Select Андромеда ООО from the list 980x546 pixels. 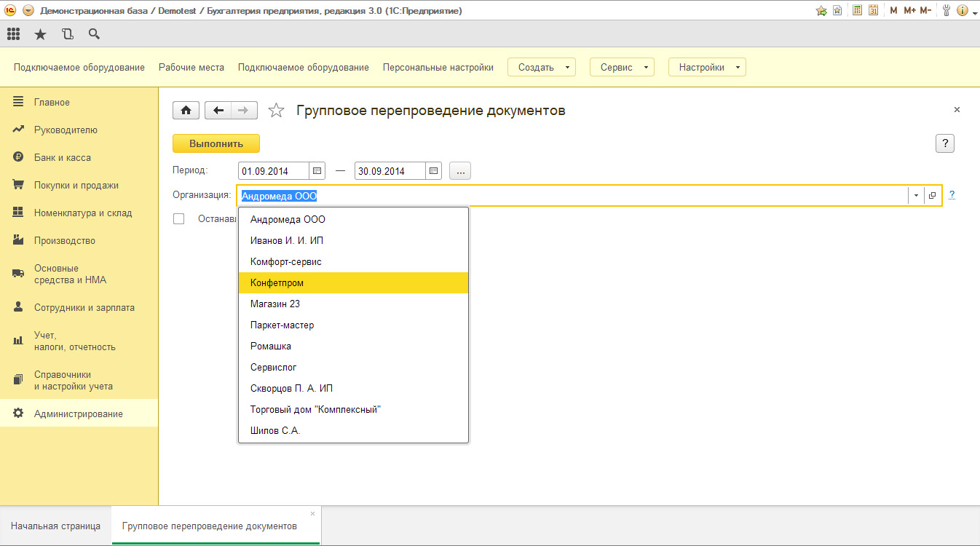[353, 219]
